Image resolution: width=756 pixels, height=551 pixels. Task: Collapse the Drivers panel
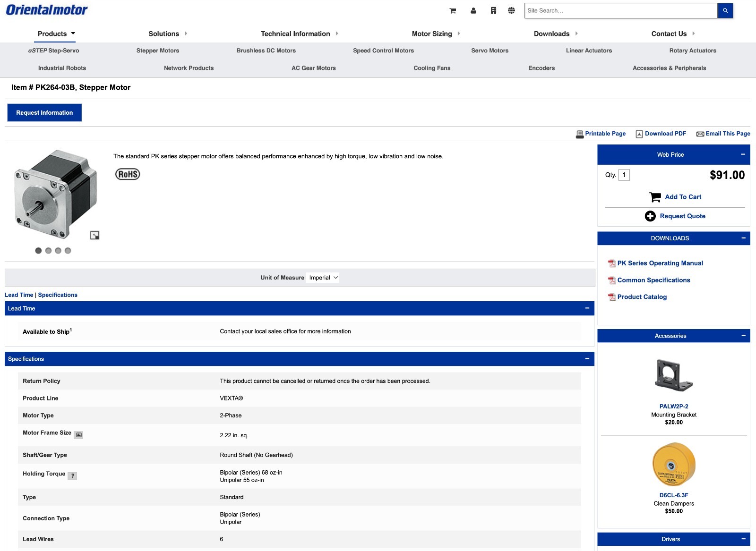743,539
